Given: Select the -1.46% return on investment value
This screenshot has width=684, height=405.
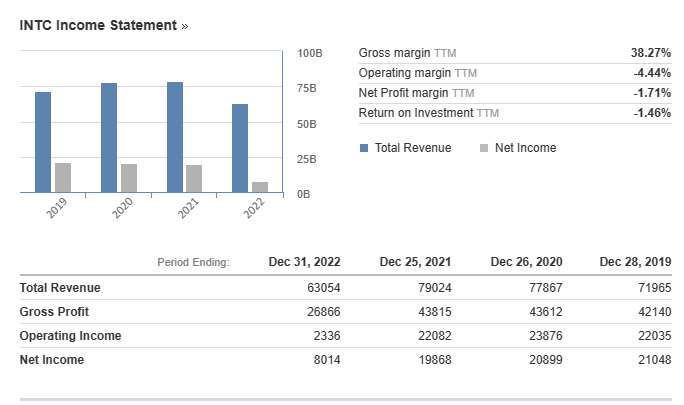Looking at the screenshot, I should click(x=653, y=113).
